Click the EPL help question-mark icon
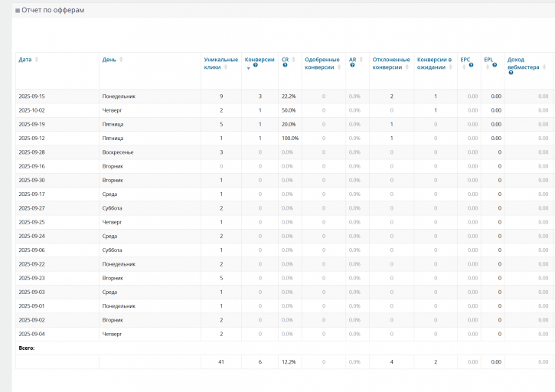 click(x=495, y=65)
